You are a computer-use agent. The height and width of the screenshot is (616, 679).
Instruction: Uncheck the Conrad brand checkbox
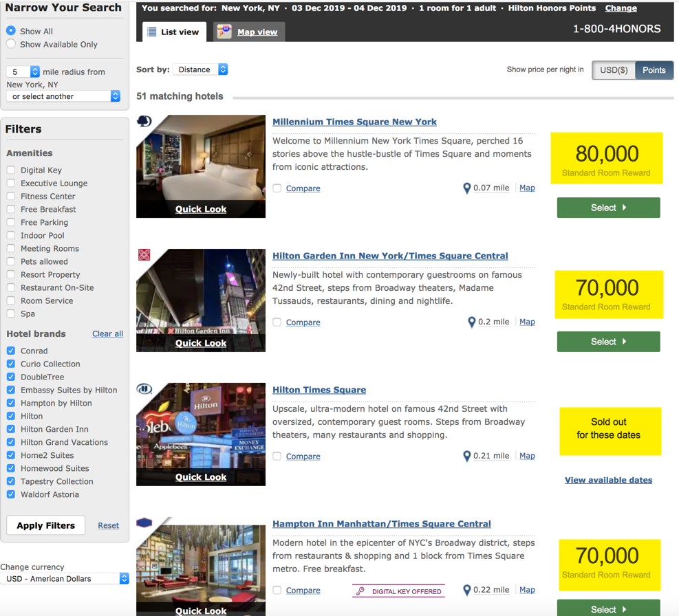(x=11, y=351)
